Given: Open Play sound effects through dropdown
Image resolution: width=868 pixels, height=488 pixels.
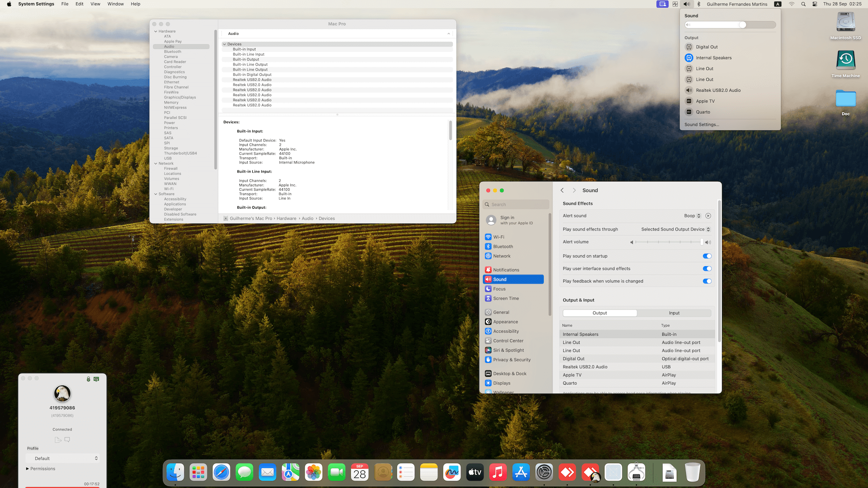Looking at the screenshot, I should [675, 230].
